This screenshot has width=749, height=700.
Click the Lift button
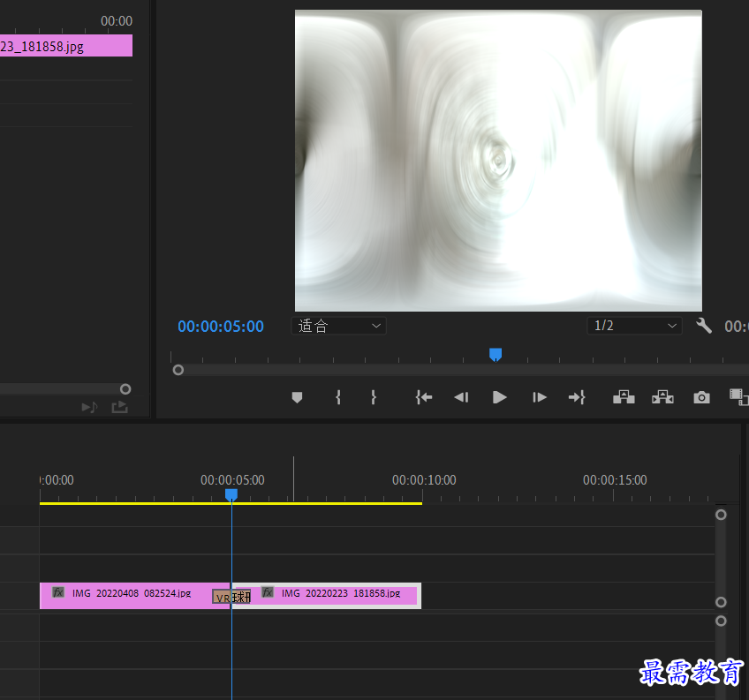pyautogui.click(x=624, y=397)
